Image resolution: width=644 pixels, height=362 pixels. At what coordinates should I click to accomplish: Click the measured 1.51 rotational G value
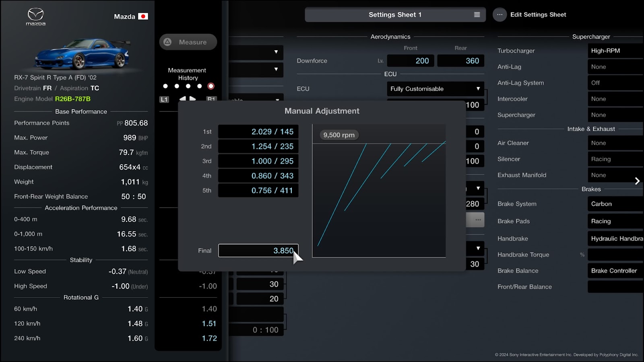[x=209, y=324]
